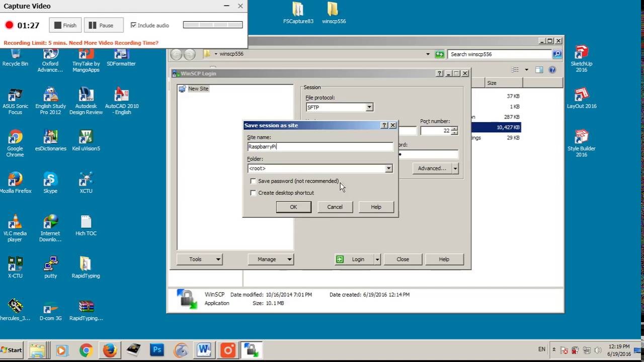Click the Search winscp556 box
This screenshot has height=362, width=644.
pos(500,54)
